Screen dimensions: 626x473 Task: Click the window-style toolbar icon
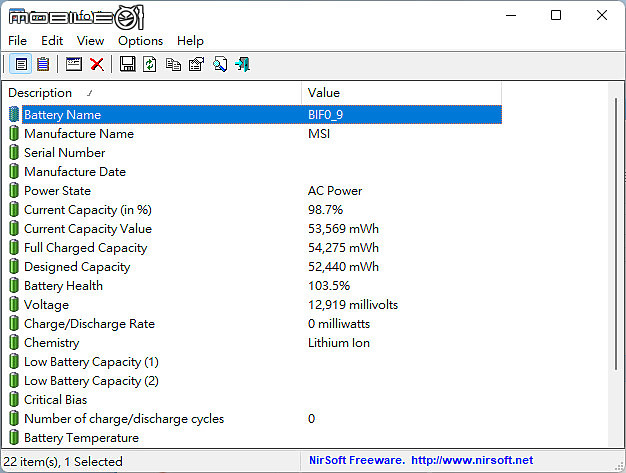click(x=74, y=64)
